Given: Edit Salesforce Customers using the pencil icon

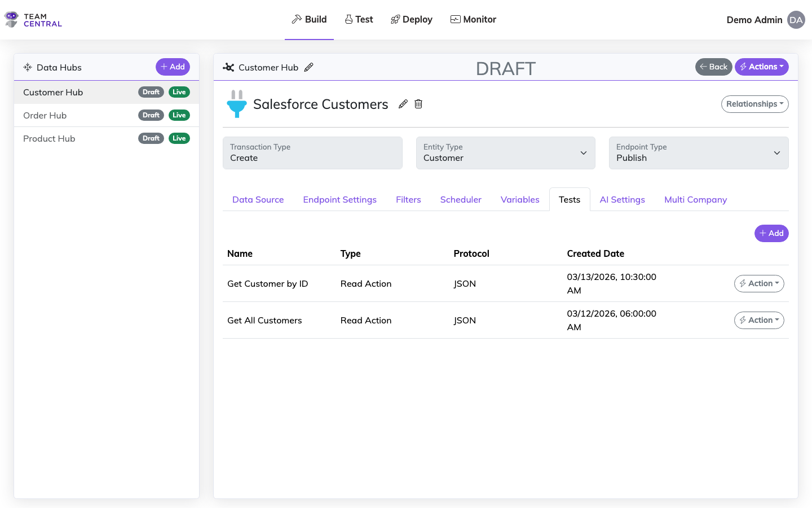Looking at the screenshot, I should point(403,104).
